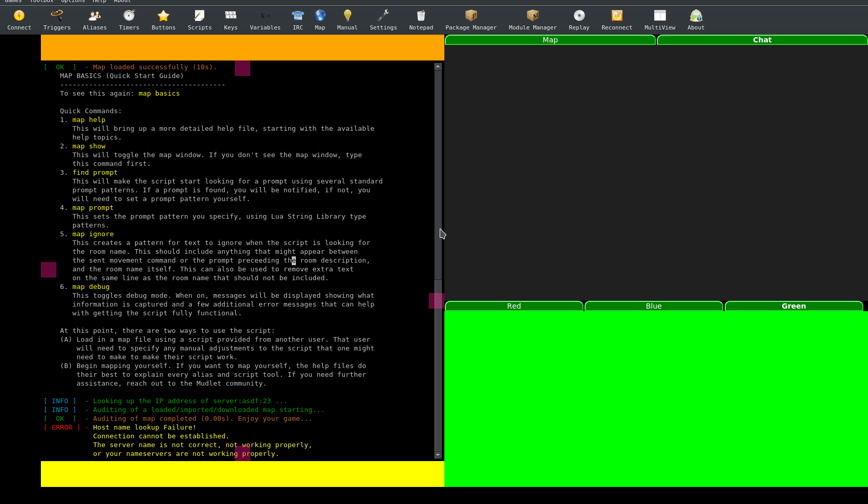Open the Package Manager

(x=471, y=20)
